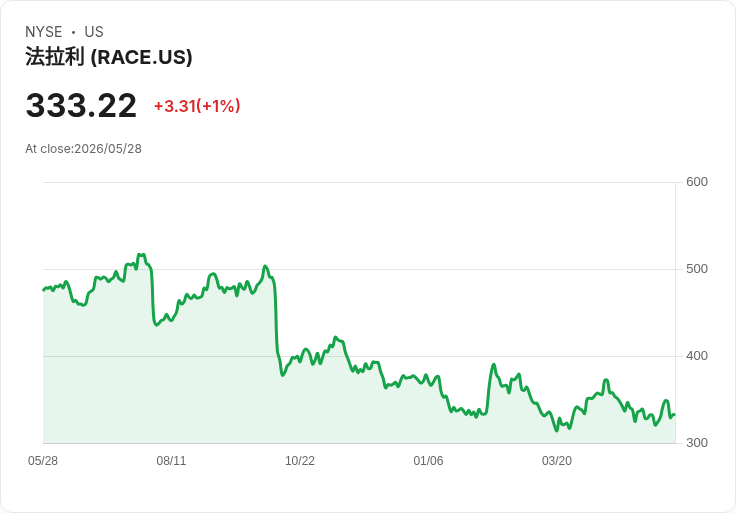Click the 10/22 date label on x-axis
Image resolution: width=736 pixels, height=513 pixels.
pos(299,460)
